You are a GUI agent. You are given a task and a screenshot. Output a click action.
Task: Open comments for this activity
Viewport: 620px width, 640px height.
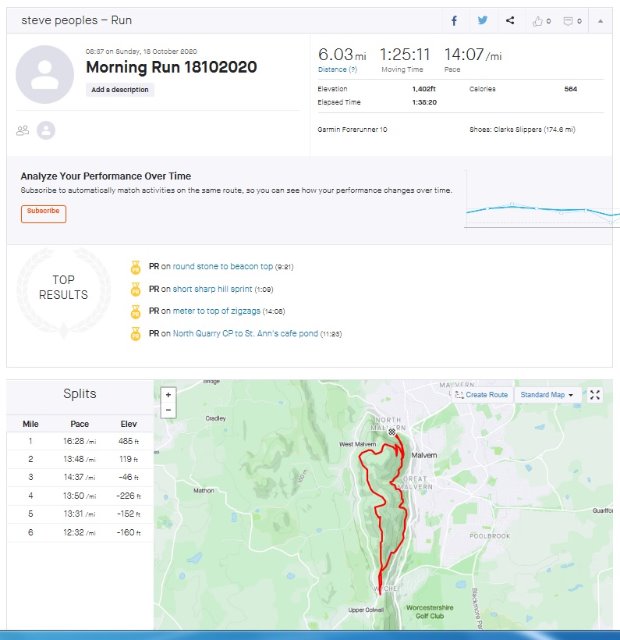point(570,20)
